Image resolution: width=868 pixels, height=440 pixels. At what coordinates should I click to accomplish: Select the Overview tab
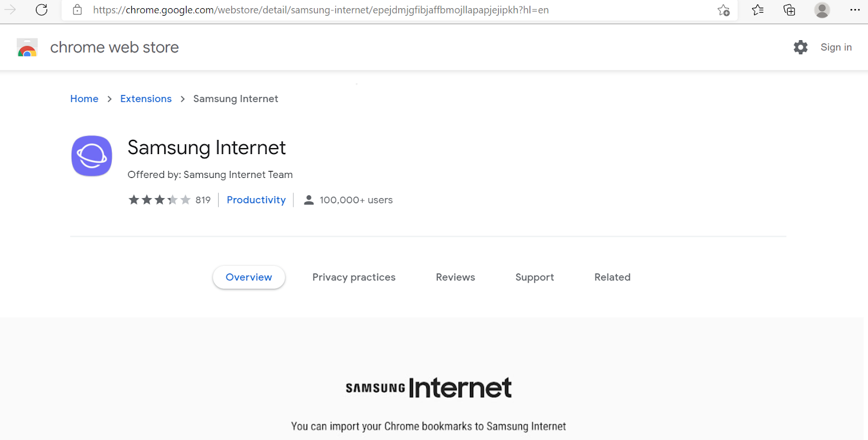249,277
